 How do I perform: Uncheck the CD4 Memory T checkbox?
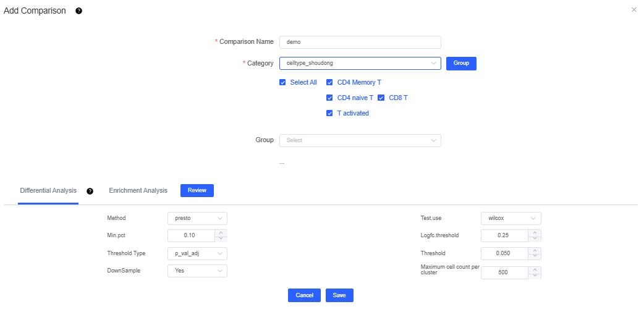(x=330, y=82)
